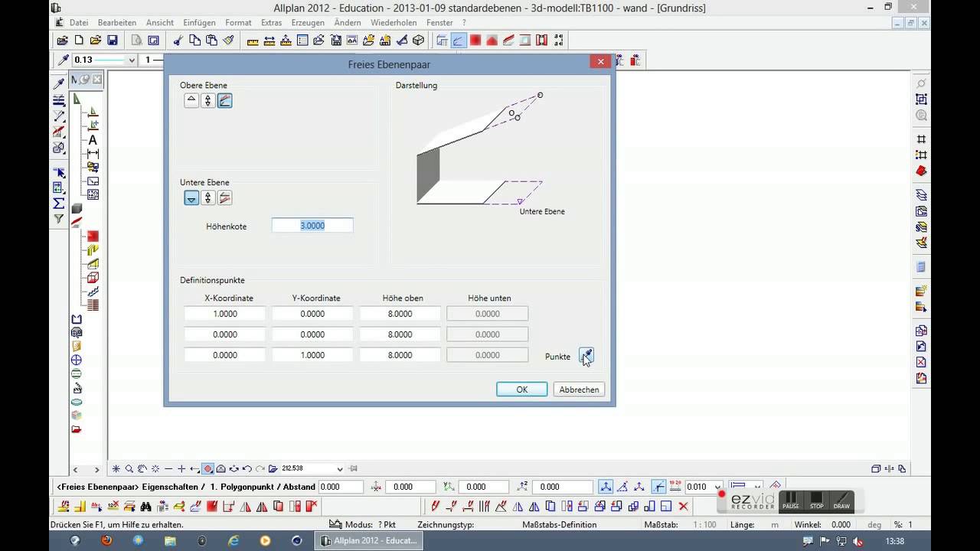Click the red X delete icon
Viewport: 980px width, 551px height.
(x=683, y=506)
